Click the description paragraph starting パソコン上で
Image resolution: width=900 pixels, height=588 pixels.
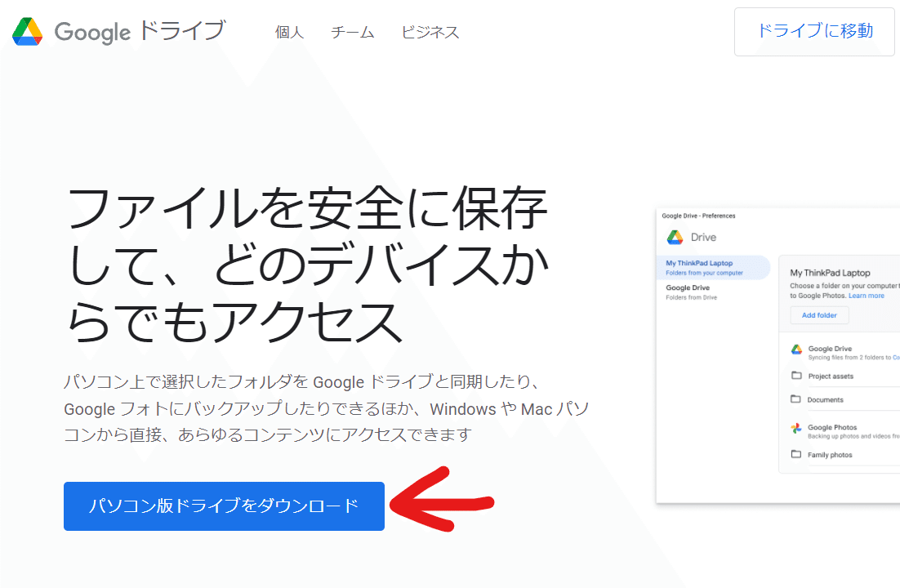[327, 408]
